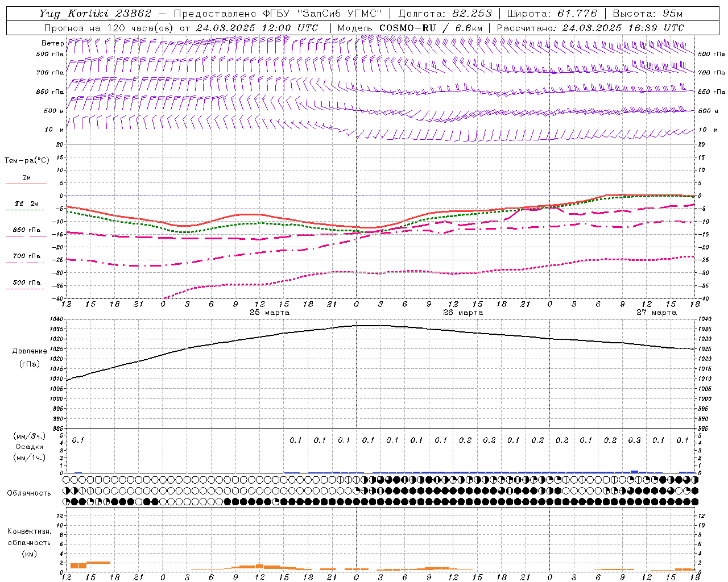Click the 26 марта date label
This screenshot has height=582, width=728.
point(463,313)
